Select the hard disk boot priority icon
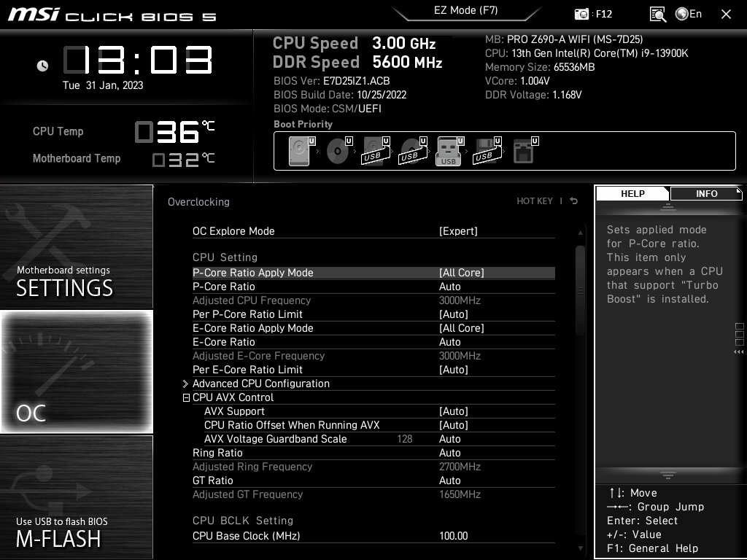The image size is (747, 560). (300, 151)
